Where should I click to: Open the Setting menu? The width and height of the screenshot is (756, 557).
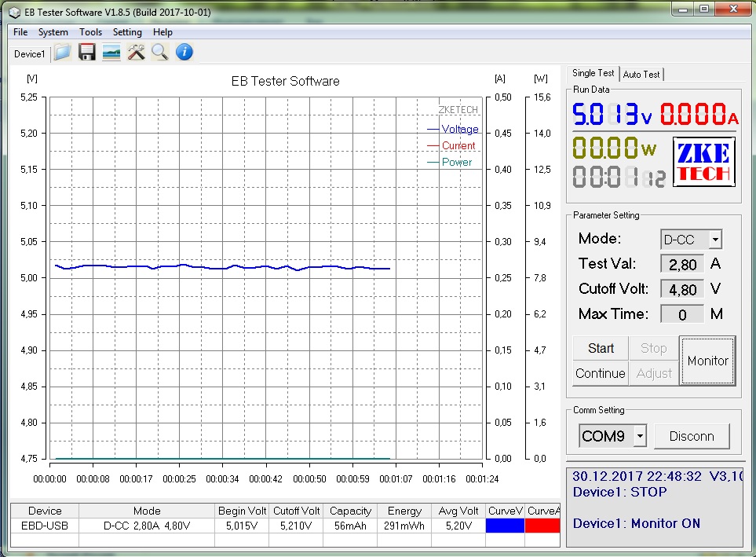(127, 32)
